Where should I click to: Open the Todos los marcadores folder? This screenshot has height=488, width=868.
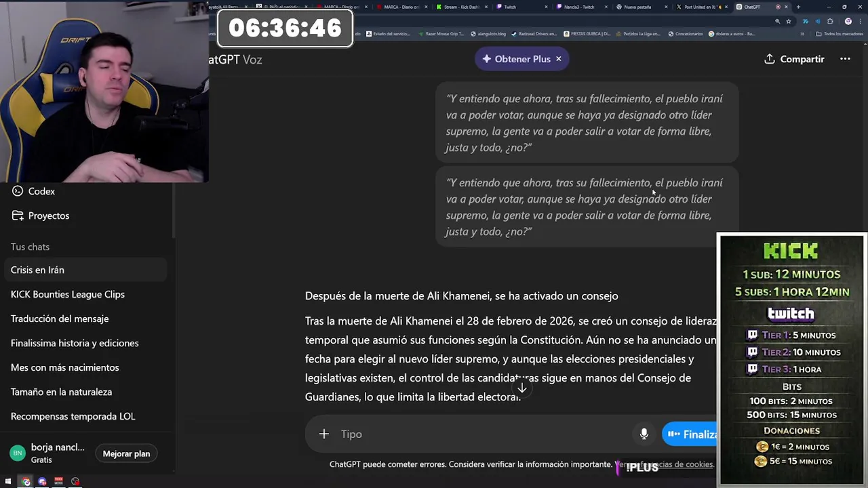point(840,33)
